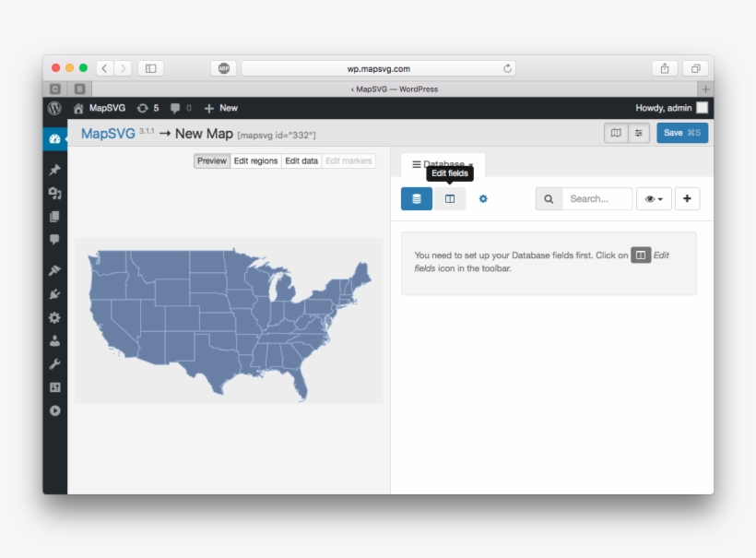Click the map view icon beside Save
This screenshot has width=756, height=558.
pos(616,133)
